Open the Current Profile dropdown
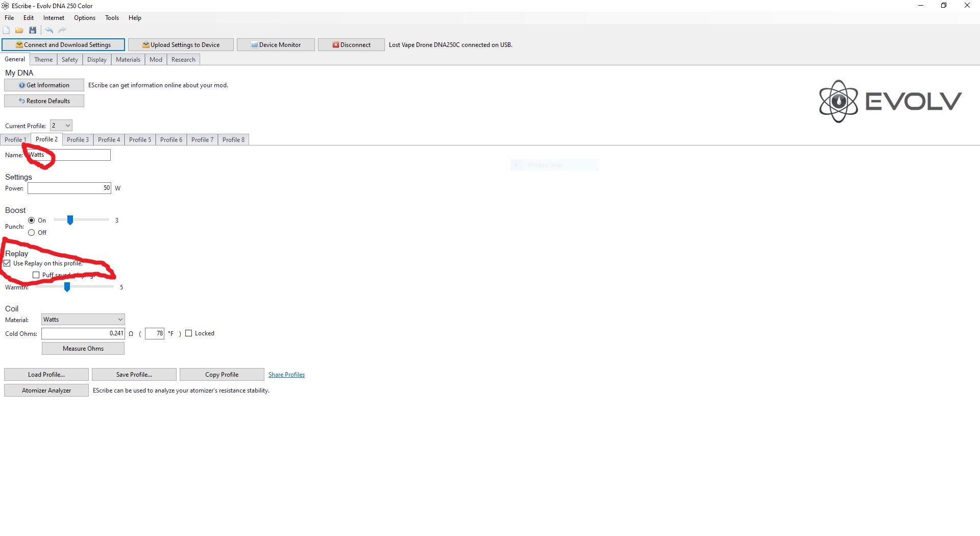 pos(61,126)
